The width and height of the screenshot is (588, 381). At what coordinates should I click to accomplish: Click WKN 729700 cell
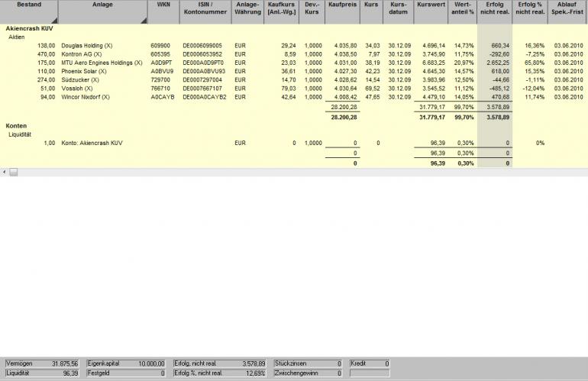160,80
